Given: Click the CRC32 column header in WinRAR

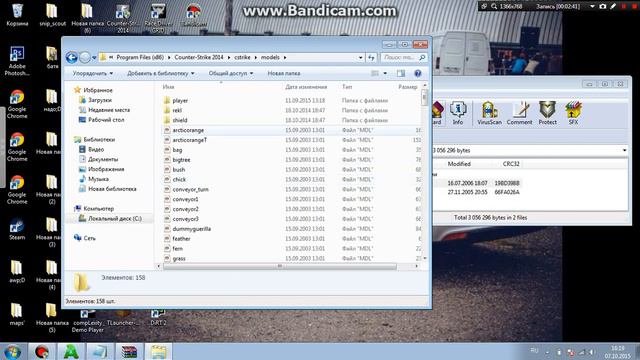Looking at the screenshot, I should (x=511, y=164).
